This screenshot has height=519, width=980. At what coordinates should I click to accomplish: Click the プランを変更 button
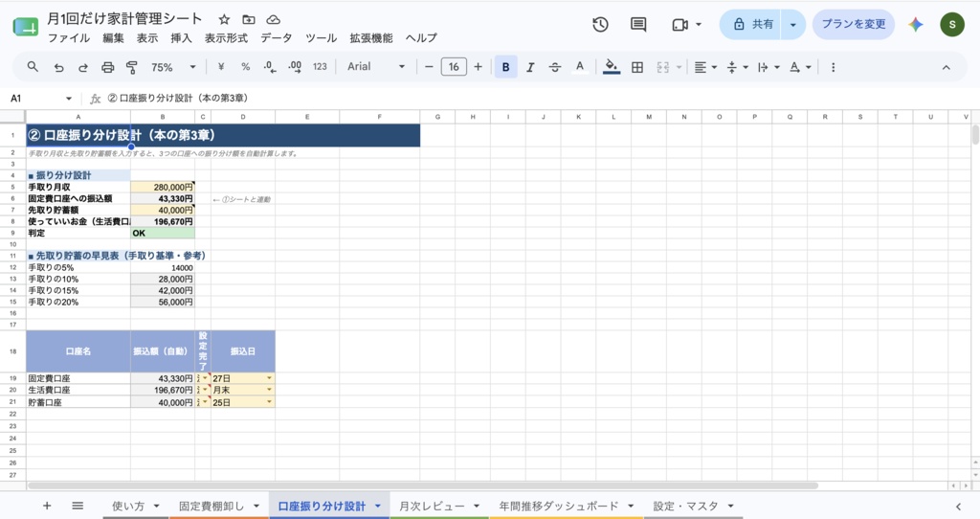click(853, 24)
